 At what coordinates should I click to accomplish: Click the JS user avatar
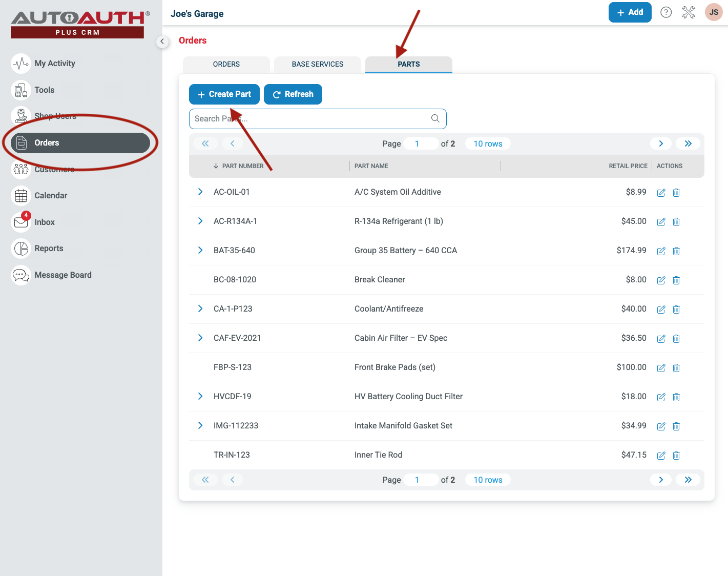[713, 12]
